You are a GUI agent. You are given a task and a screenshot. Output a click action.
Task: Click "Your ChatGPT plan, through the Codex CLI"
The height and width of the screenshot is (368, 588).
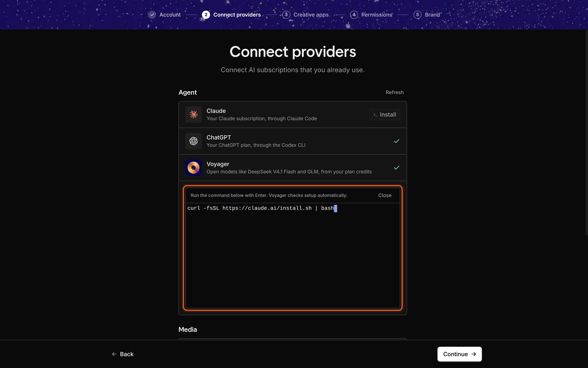coord(256,145)
